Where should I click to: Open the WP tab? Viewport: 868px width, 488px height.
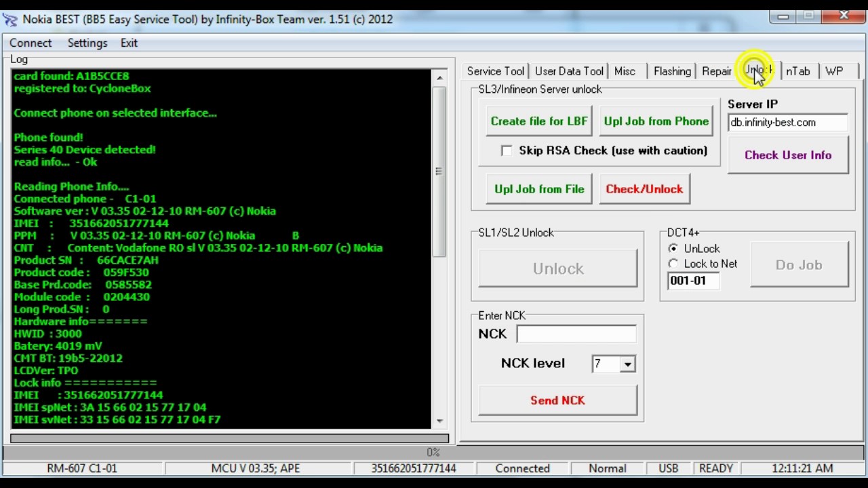pos(834,71)
